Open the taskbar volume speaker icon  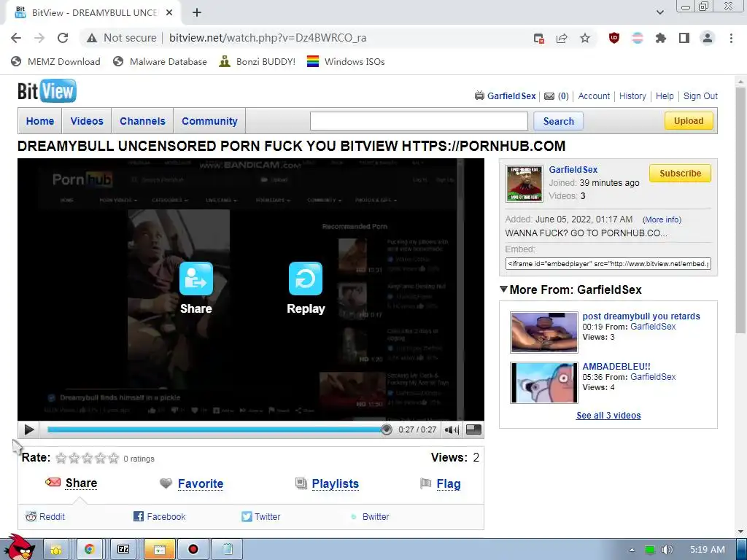tap(667, 550)
